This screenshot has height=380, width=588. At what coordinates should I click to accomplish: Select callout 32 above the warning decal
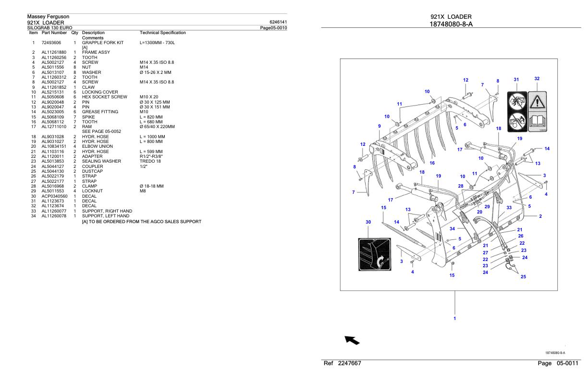click(537, 78)
